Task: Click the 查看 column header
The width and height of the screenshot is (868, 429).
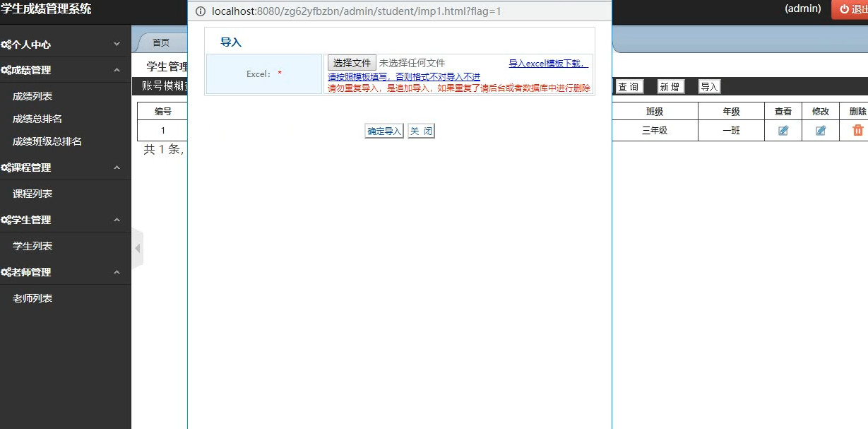Action: [x=783, y=112]
